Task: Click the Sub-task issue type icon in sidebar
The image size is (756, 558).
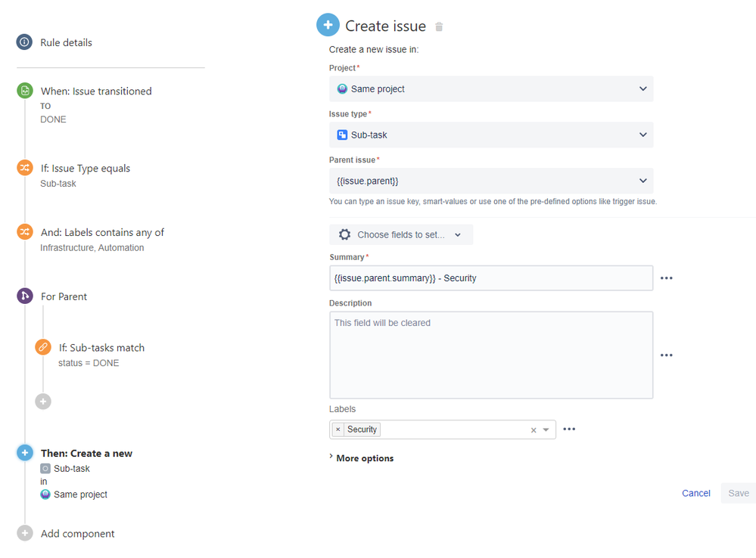Action: click(47, 468)
